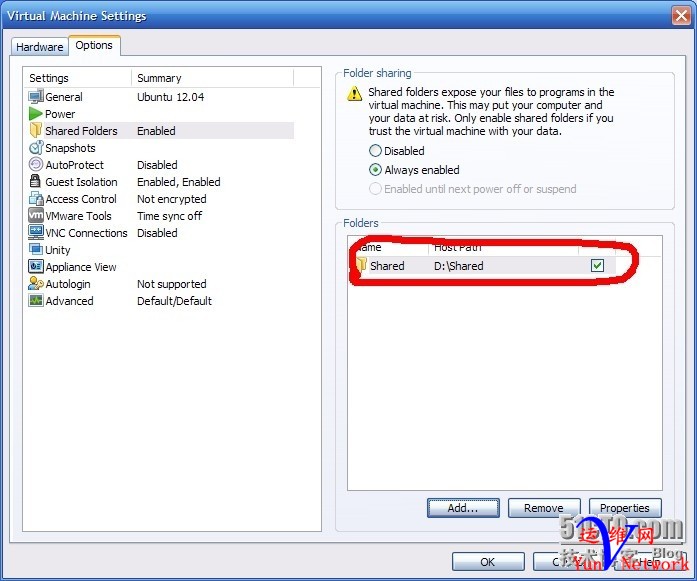Click the Advanced settings icon
The height and width of the screenshot is (581, 697).
click(x=36, y=301)
